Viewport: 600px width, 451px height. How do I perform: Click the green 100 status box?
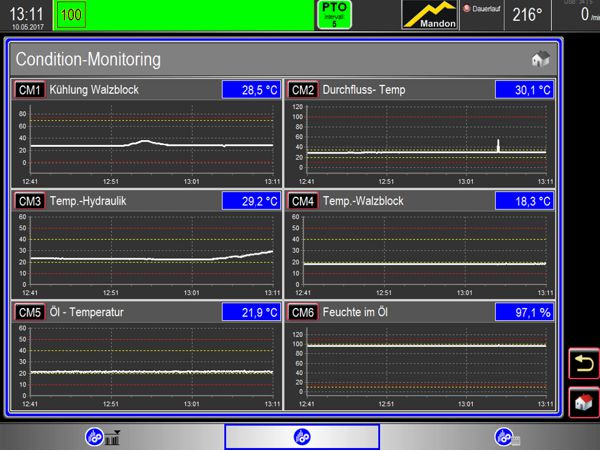click(x=71, y=14)
